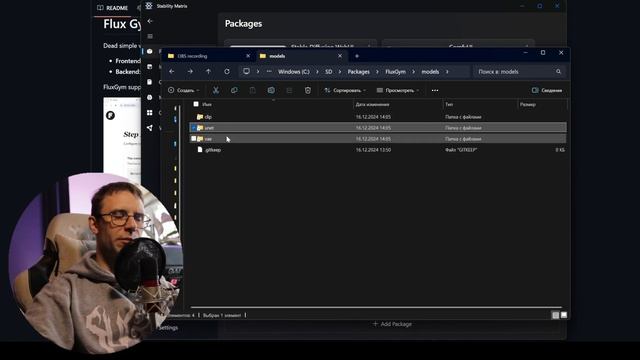Refresh the models folder view
The width and height of the screenshot is (640, 360).
(227, 71)
